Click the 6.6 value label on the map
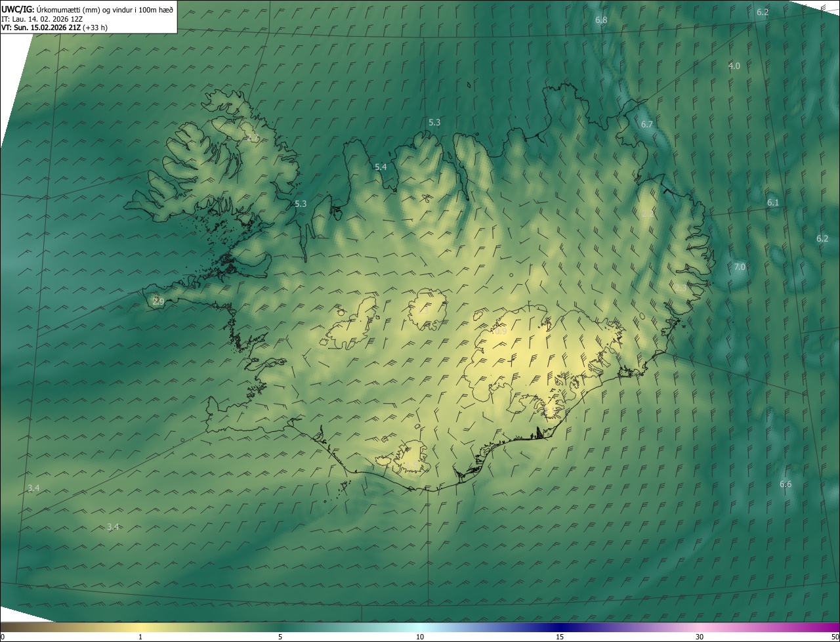The image size is (840, 642). tap(786, 484)
